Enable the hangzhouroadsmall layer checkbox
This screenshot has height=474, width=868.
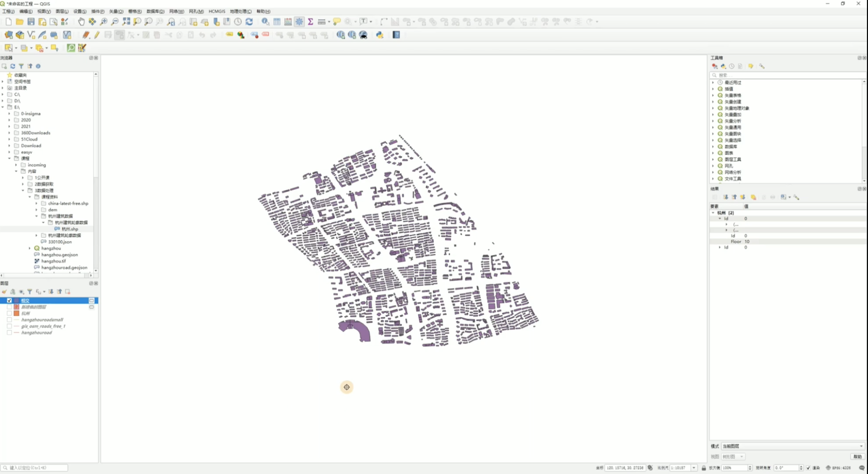pos(9,320)
